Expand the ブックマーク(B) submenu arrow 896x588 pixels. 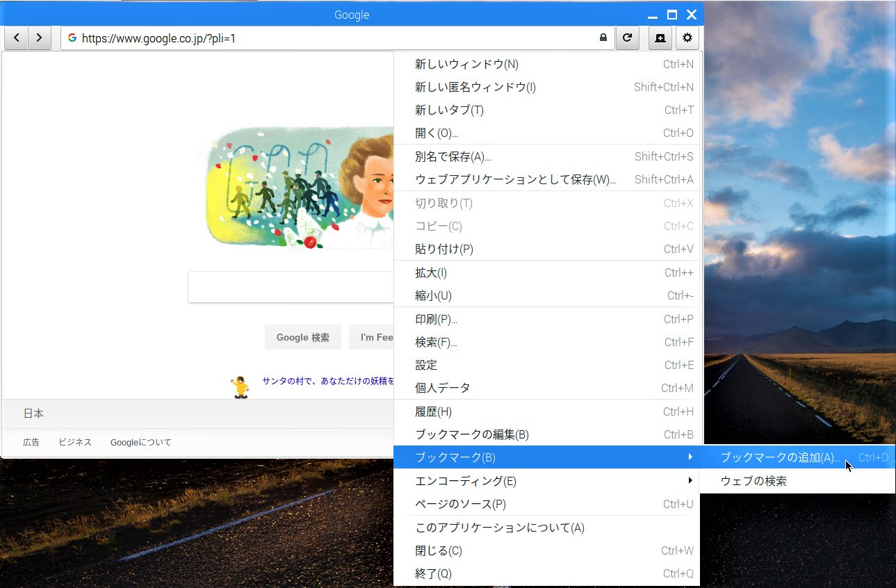(x=690, y=457)
